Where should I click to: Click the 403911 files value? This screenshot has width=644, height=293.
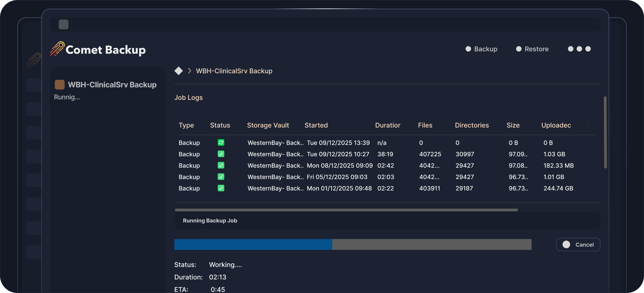tap(430, 188)
